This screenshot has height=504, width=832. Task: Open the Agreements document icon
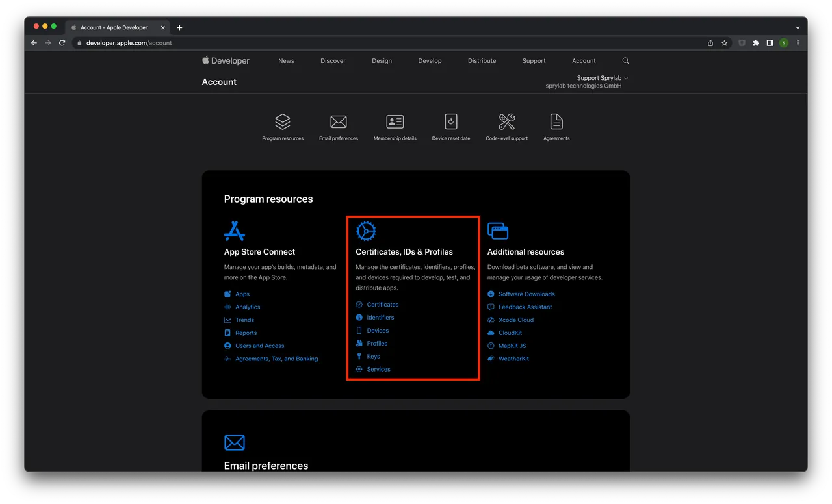pyautogui.click(x=556, y=121)
